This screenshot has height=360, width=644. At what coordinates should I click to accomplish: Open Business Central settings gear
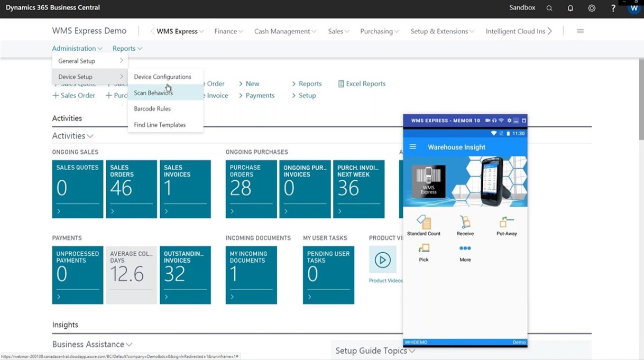coord(591,8)
